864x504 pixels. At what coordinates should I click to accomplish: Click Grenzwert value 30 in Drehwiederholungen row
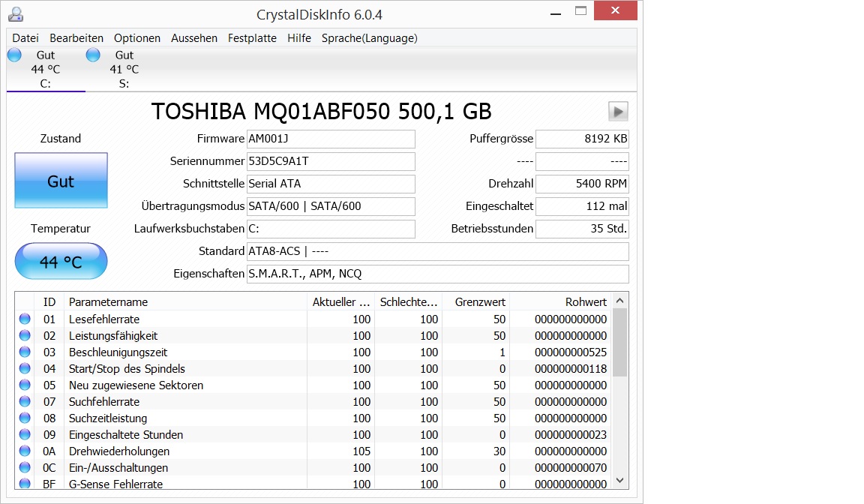499,451
